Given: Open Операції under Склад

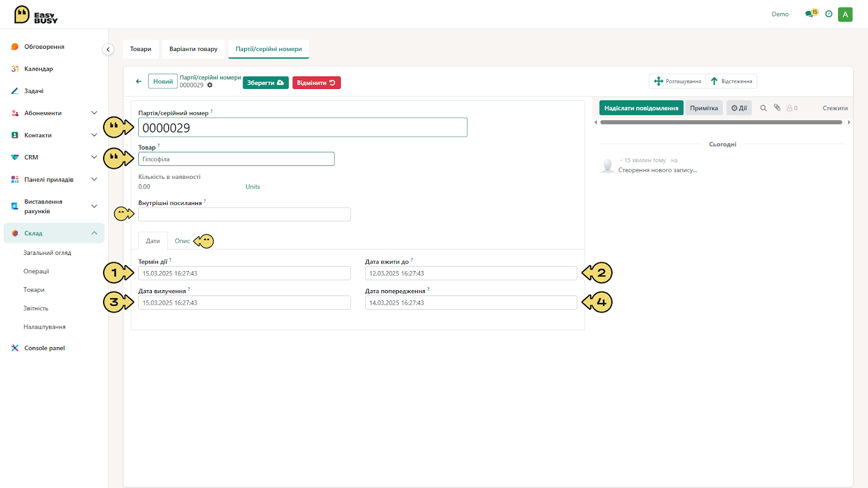Looking at the screenshot, I should point(36,271).
